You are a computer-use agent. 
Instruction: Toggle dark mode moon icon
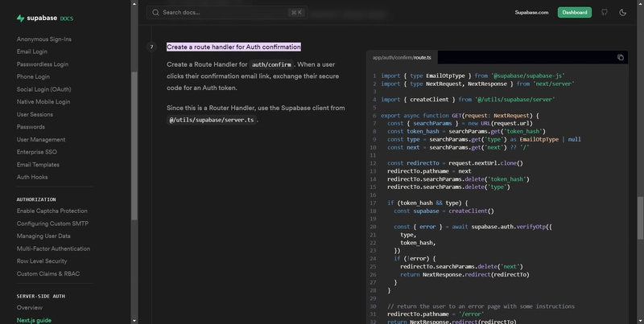pyautogui.click(x=622, y=12)
